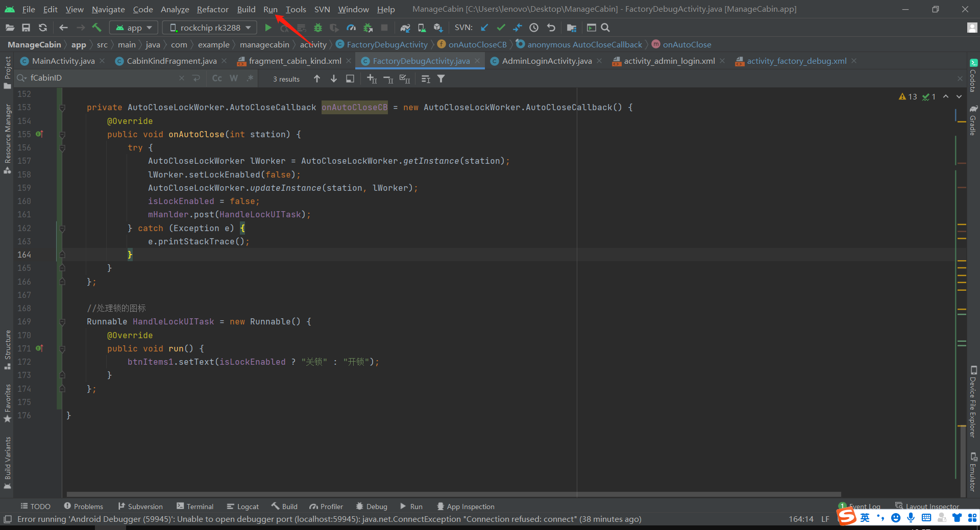
Task: Open the App Inspection tool window
Action: [x=465, y=507]
